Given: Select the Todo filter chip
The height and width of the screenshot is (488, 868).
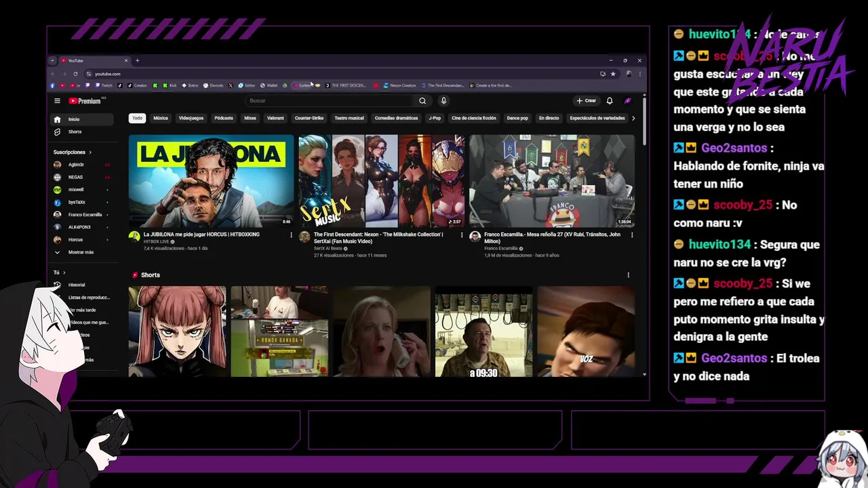Looking at the screenshot, I should coord(138,118).
